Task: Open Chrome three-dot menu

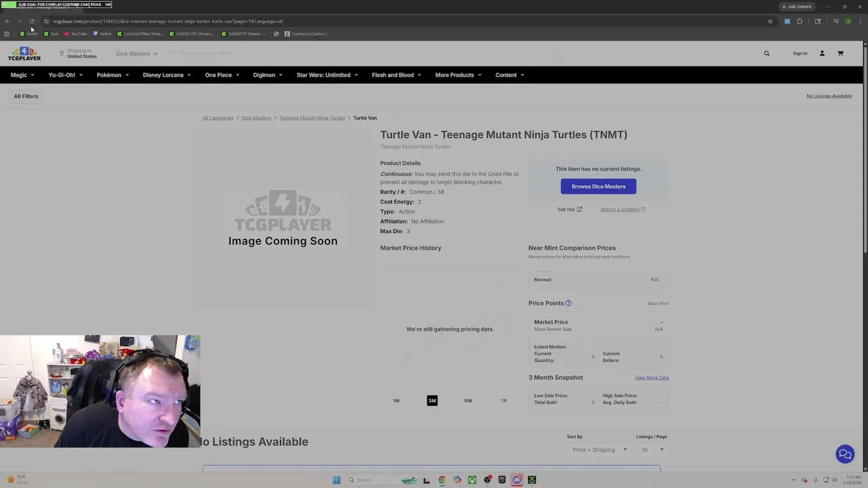Action: click(x=860, y=21)
